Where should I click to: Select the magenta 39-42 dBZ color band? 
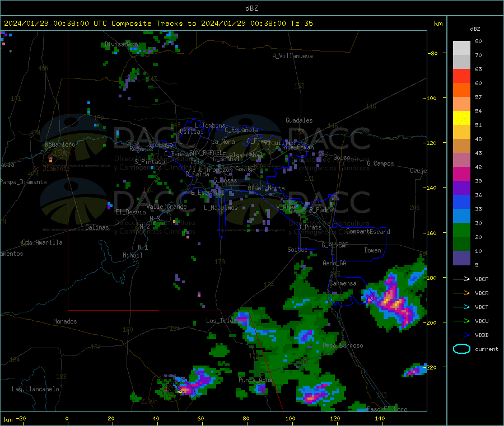pyautogui.click(x=461, y=174)
